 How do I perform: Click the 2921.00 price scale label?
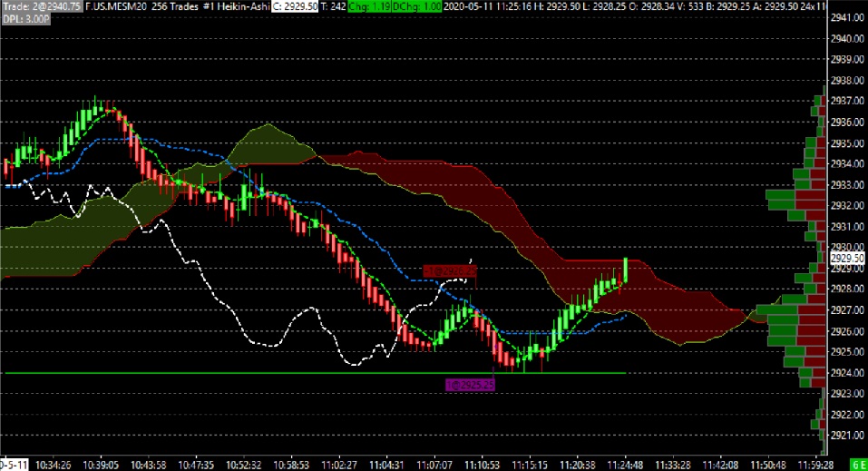point(847,435)
